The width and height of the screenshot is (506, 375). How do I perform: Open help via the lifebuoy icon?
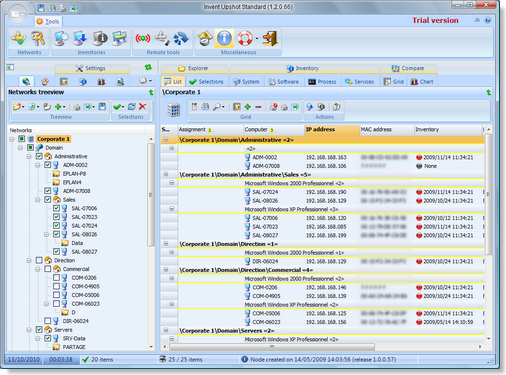[x=245, y=38]
